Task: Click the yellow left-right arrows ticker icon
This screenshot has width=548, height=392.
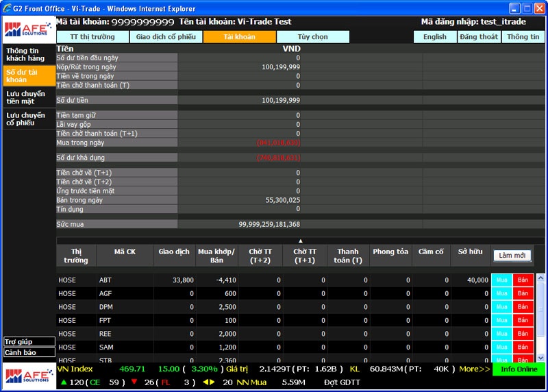Action: tap(209, 382)
